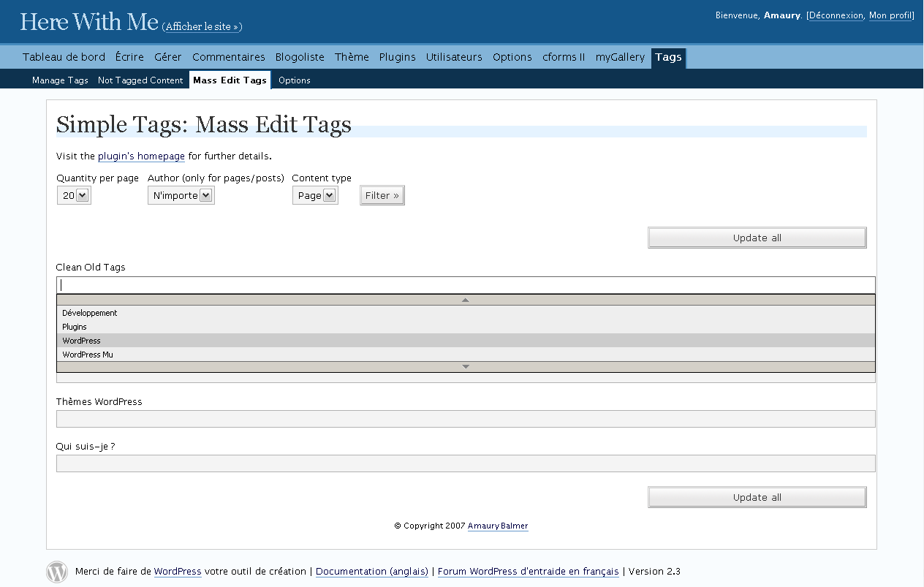Open the Quantity per page dropdown
Viewport: 924px width, 587px height.
coord(74,195)
